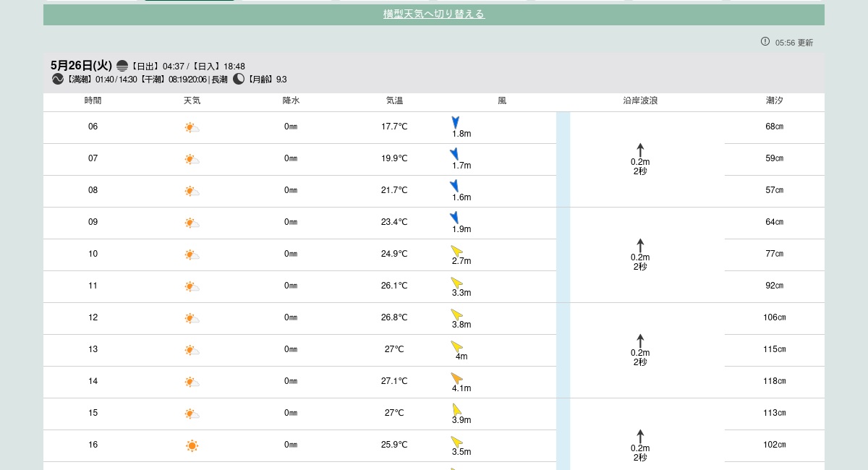Click the blue wind arrow above 1.7m
Viewport: 868px width, 470px height.
click(x=455, y=154)
